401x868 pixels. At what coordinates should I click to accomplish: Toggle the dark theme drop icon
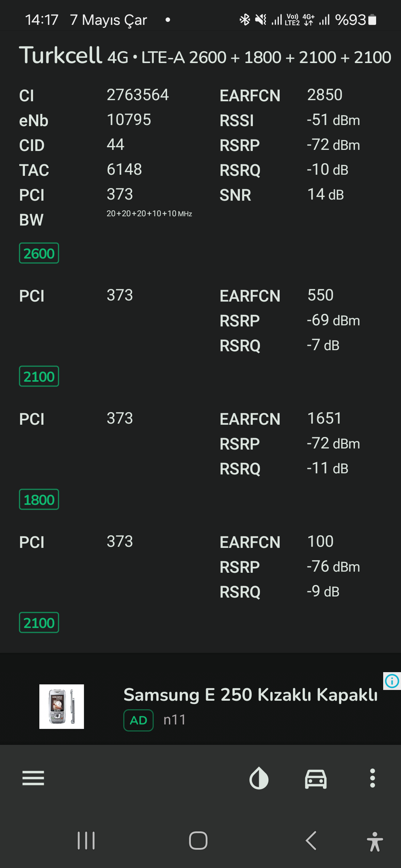pyautogui.click(x=259, y=778)
